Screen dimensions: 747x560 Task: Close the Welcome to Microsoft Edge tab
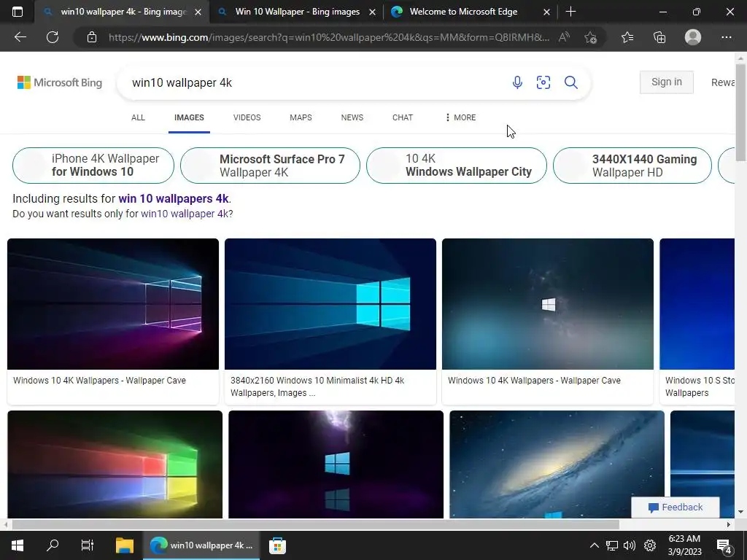547,12
